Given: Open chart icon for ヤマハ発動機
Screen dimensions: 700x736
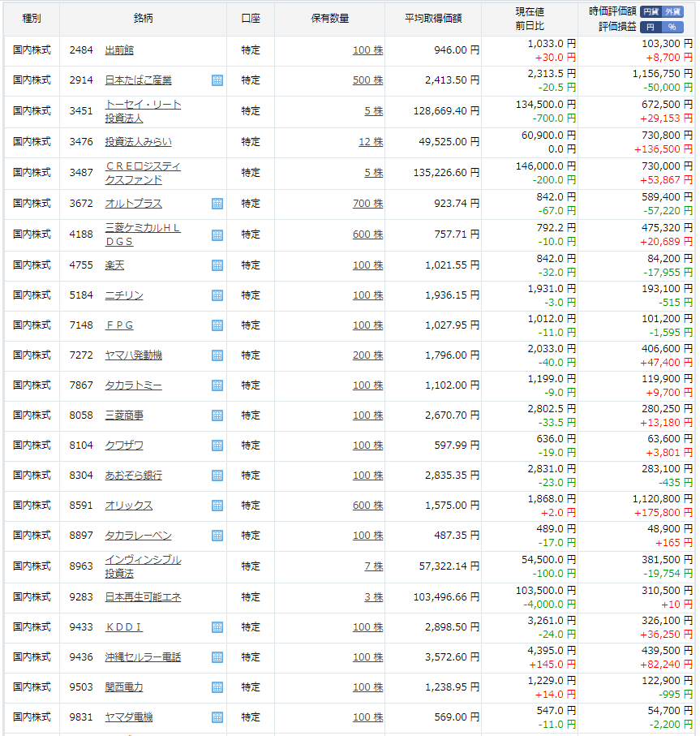Looking at the screenshot, I should tap(217, 355).
